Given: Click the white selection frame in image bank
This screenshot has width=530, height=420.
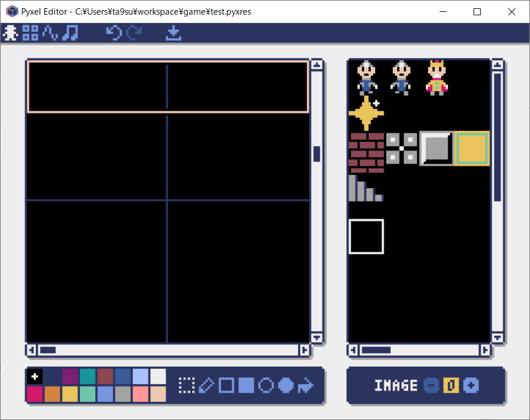Looking at the screenshot, I should point(367,237).
